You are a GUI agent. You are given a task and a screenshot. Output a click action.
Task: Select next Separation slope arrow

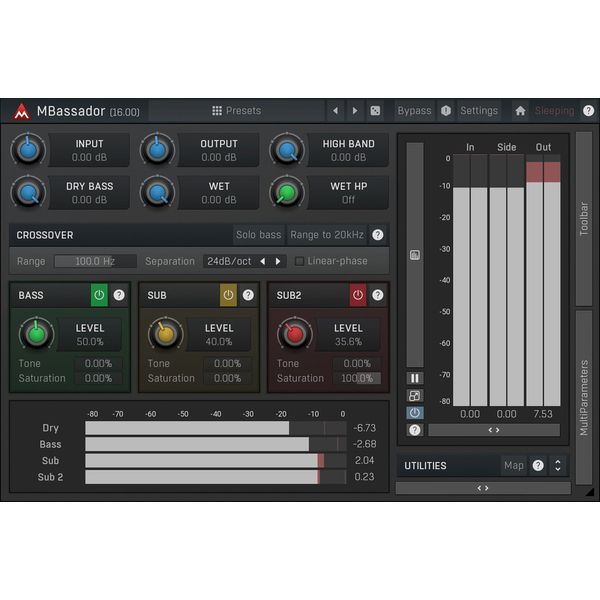click(x=278, y=261)
